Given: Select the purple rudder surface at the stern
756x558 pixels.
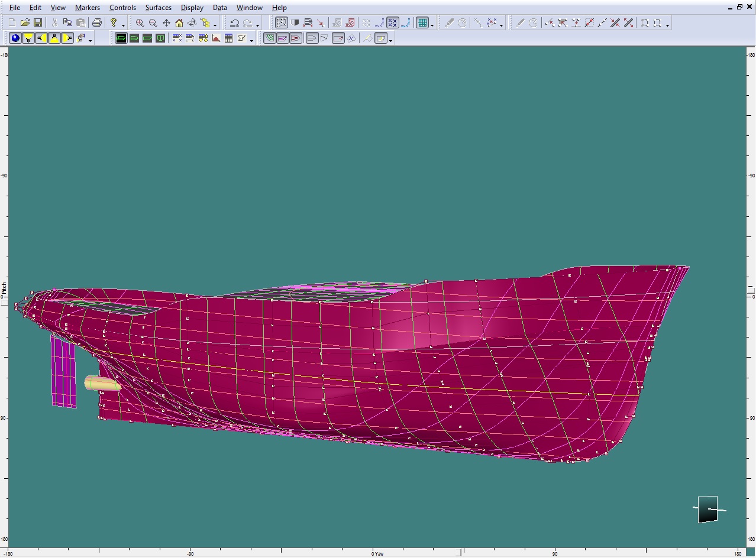Looking at the screenshot, I should [63, 371].
